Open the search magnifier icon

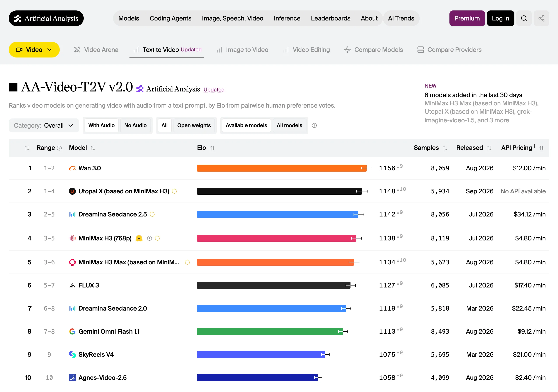tap(524, 18)
